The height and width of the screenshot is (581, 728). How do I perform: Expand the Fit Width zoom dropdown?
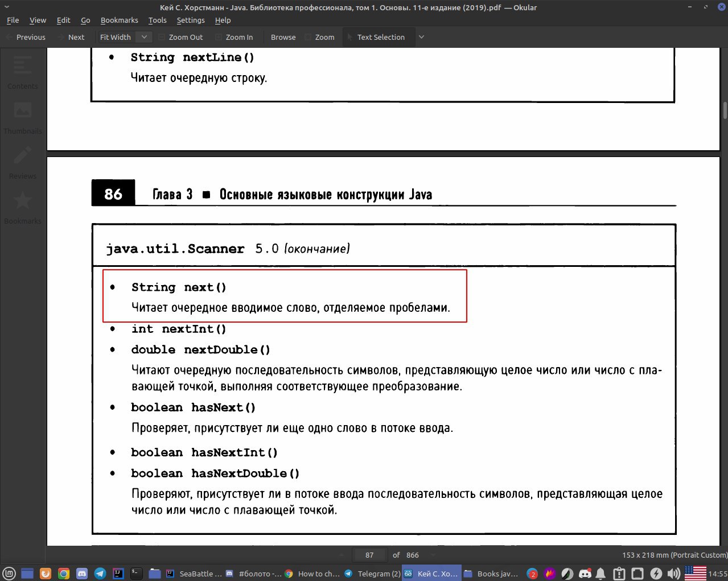(144, 37)
